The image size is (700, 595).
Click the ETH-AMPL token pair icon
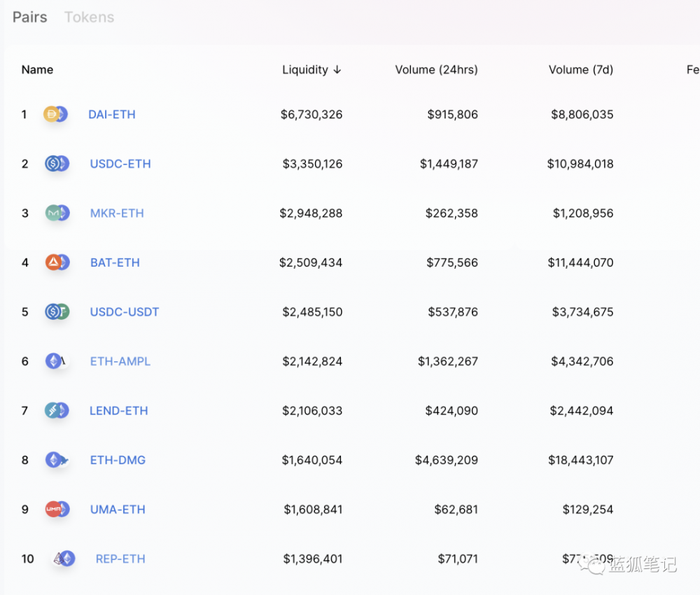click(56, 361)
